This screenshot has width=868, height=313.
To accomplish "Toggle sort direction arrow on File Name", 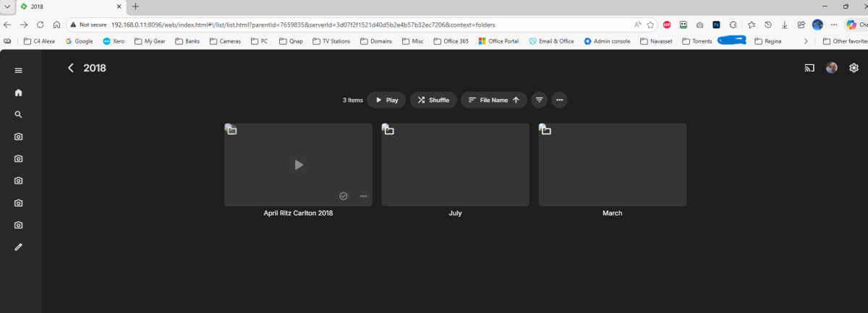I will pos(516,100).
